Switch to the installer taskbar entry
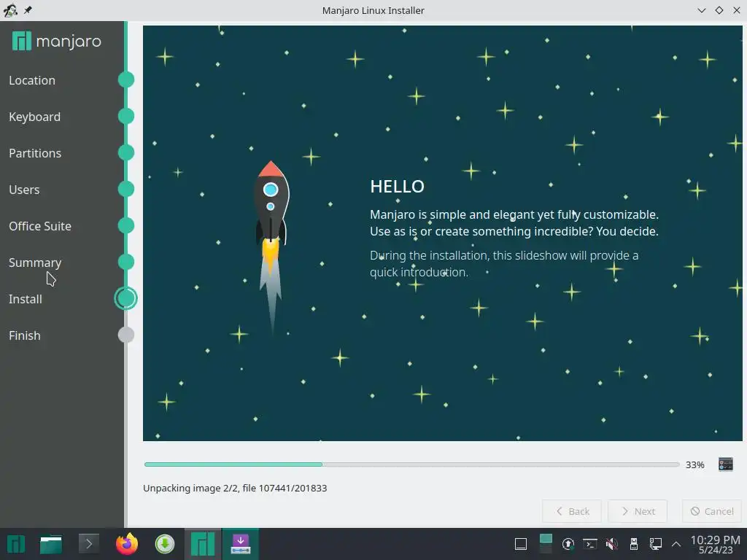747x560 pixels. tap(241, 544)
